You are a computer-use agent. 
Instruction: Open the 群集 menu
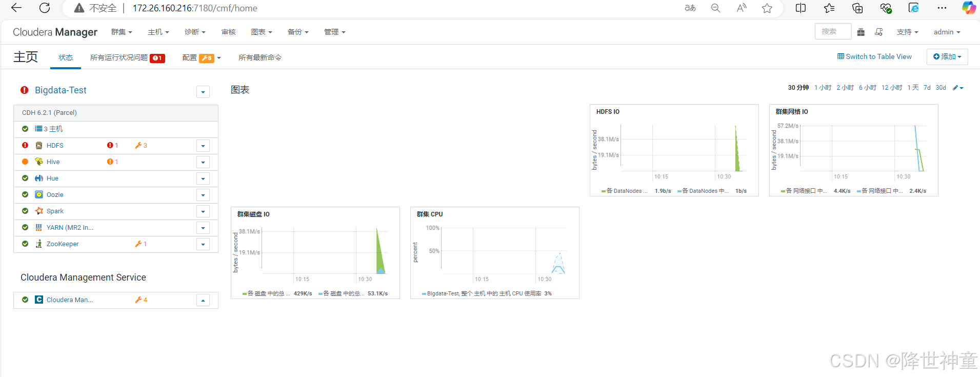[x=122, y=32]
